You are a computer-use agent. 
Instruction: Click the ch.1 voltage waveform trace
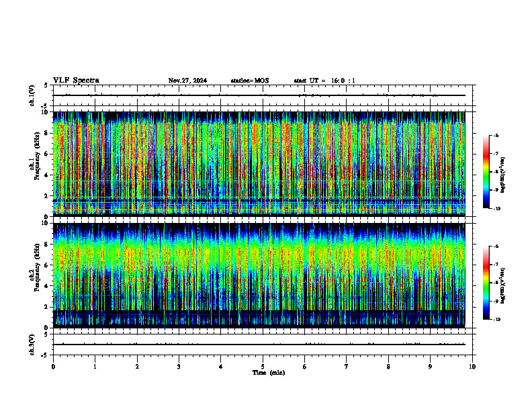point(259,95)
